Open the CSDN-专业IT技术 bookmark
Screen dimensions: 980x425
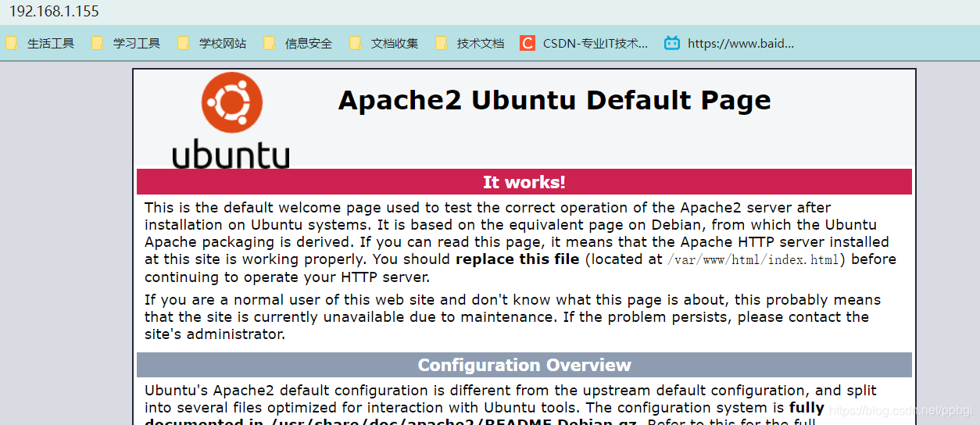(x=584, y=43)
